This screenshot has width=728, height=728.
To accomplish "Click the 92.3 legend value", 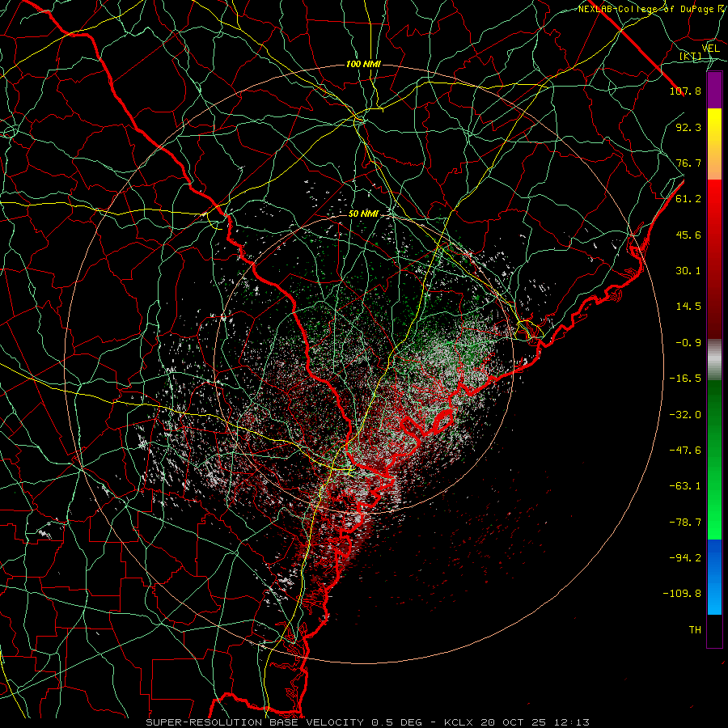I will (x=688, y=127).
